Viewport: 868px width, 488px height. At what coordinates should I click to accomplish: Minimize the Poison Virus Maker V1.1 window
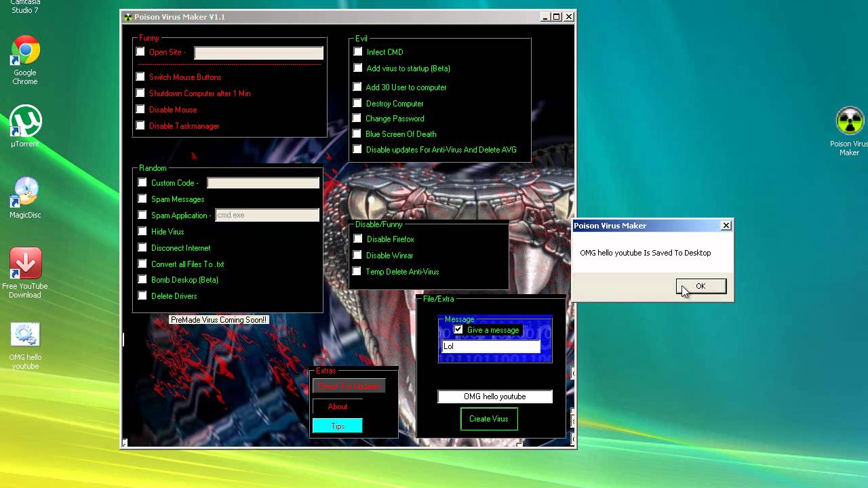(x=546, y=17)
